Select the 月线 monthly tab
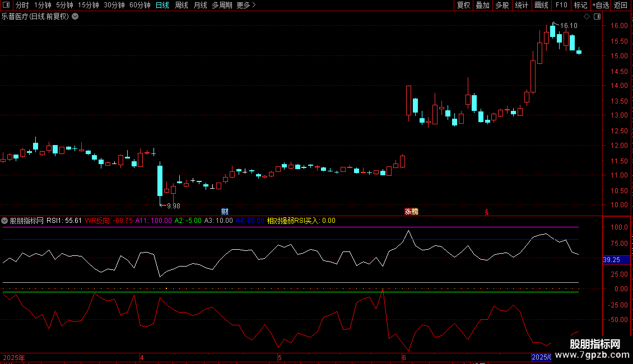633x364 pixels. point(200,5)
